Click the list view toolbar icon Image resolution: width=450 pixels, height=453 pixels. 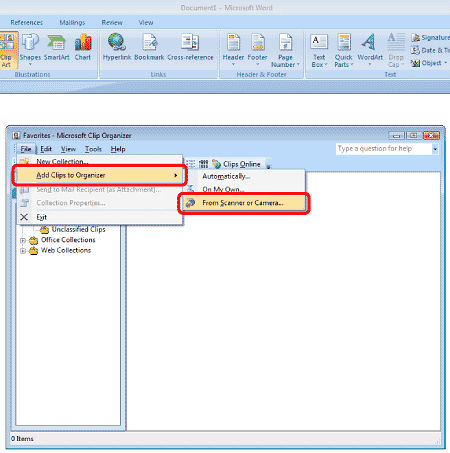pyautogui.click(x=191, y=164)
